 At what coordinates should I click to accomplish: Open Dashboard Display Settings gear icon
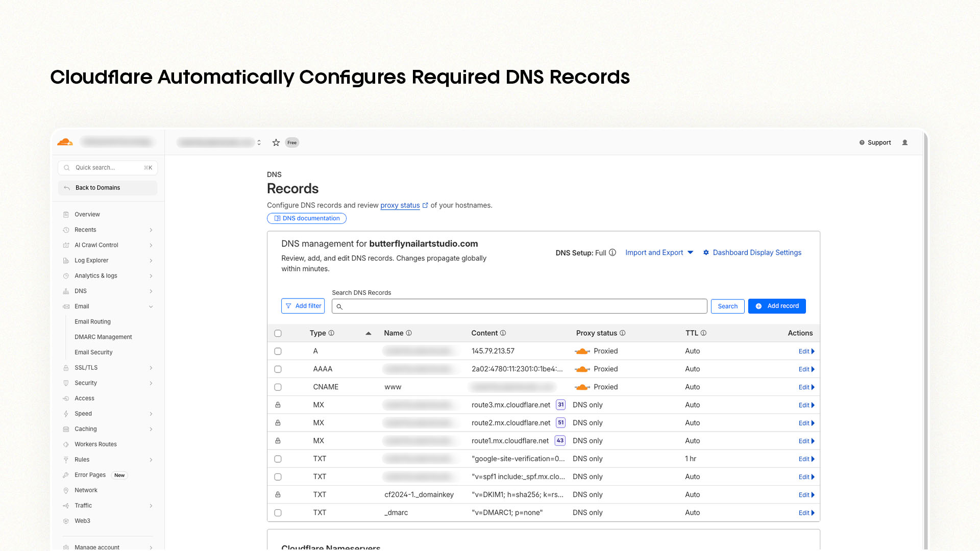706,253
